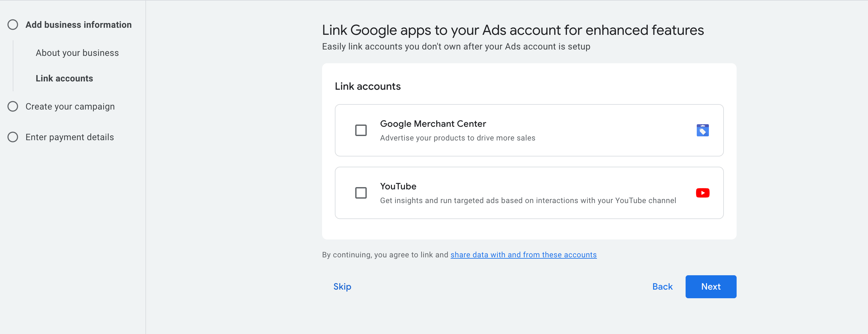Click the 'Google Merchant Center' title text

(433, 124)
